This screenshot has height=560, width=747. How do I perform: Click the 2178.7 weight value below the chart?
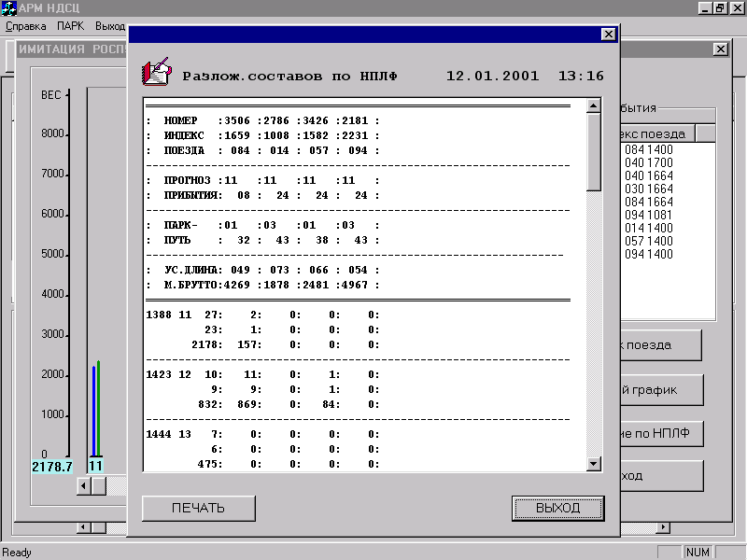coord(52,466)
